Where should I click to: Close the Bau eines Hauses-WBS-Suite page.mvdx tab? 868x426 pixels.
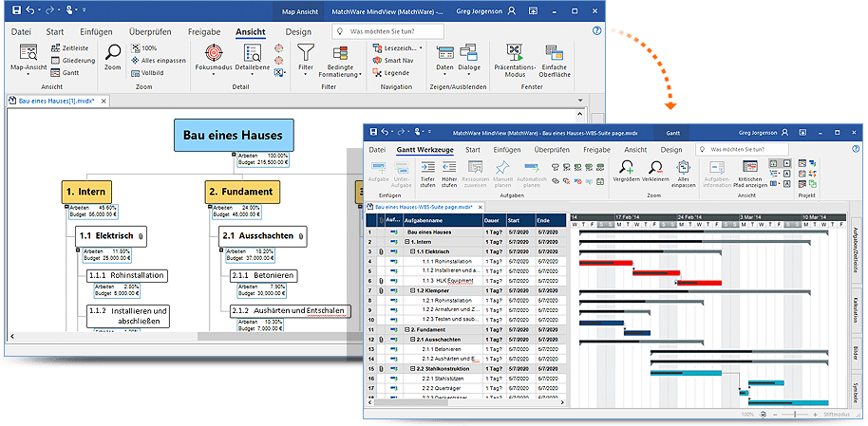point(480,207)
